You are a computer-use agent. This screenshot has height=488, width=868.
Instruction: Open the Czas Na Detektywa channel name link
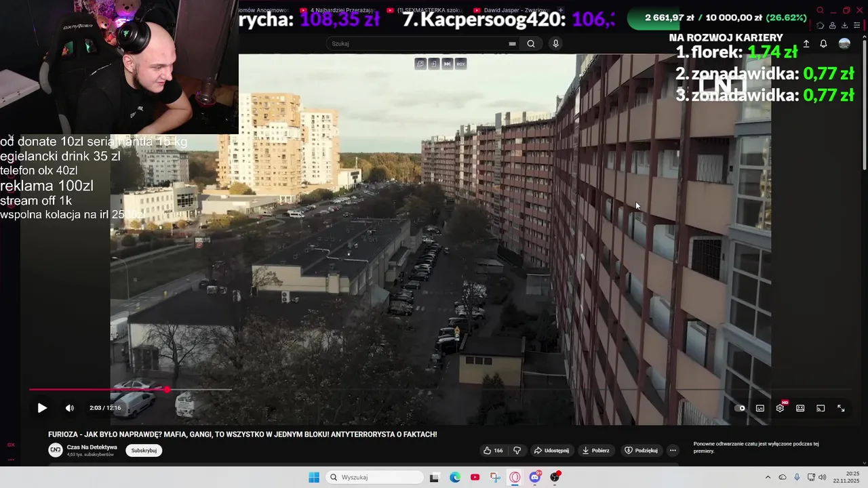[x=92, y=447]
